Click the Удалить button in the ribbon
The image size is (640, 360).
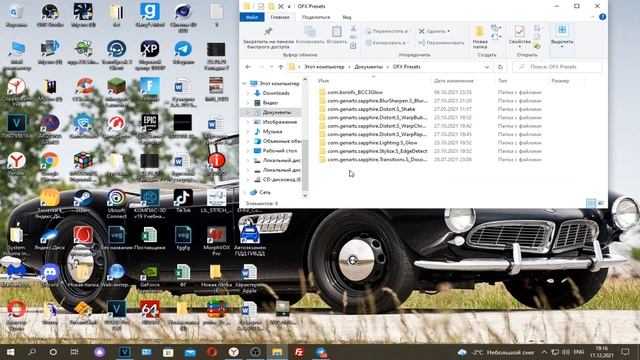tap(435, 31)
